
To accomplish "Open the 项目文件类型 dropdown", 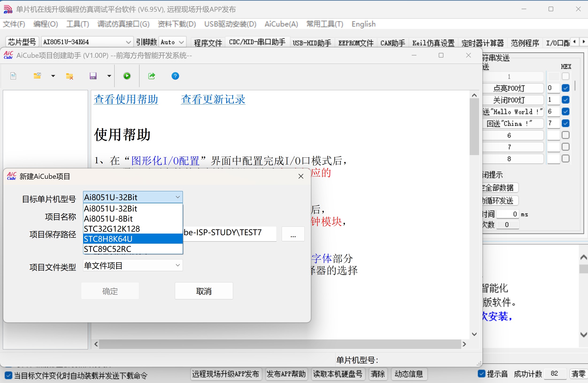I will [x=133, y=265].
